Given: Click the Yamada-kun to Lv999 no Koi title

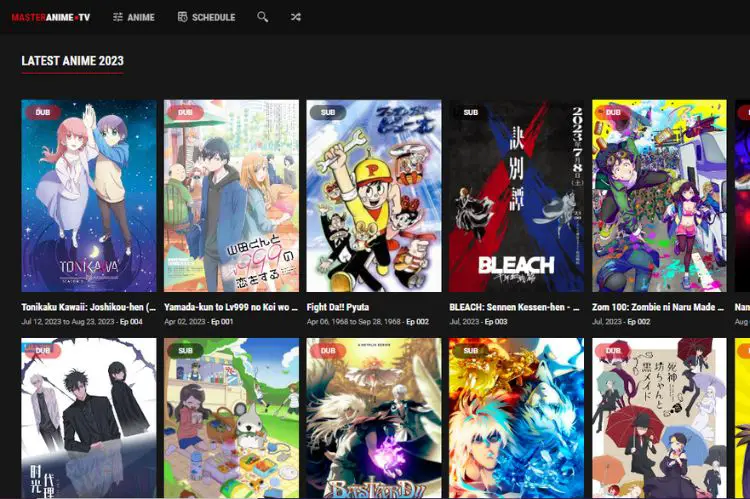Looking at the screenshot, I should 231,307.
